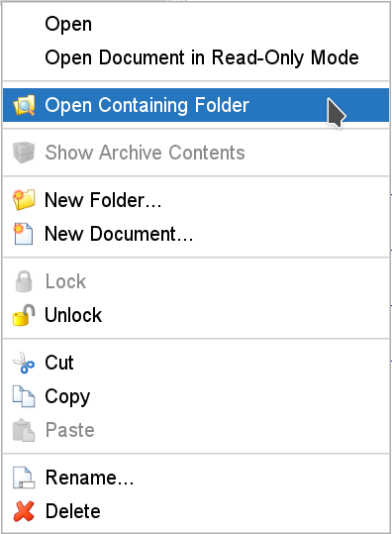Screen dimensions: 392x534
Task: Select the Unlock text label
Action: [73, 315]
